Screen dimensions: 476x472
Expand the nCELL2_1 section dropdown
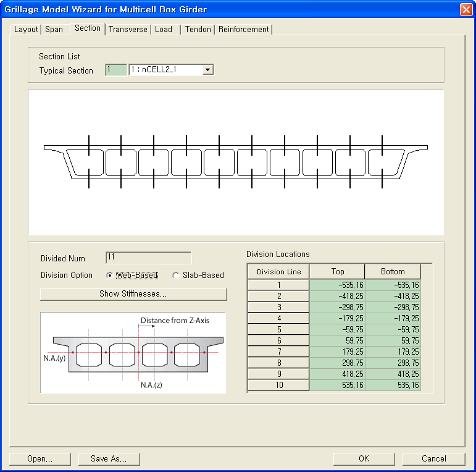click(x=207, y=70)
